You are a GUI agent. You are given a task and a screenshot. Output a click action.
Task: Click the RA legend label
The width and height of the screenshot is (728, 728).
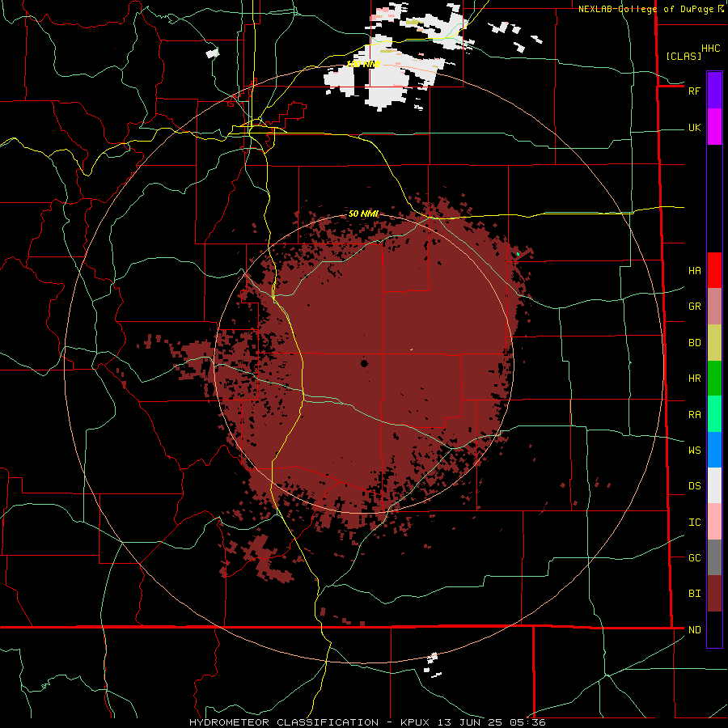pyautogui.click(x=694, y=415)
